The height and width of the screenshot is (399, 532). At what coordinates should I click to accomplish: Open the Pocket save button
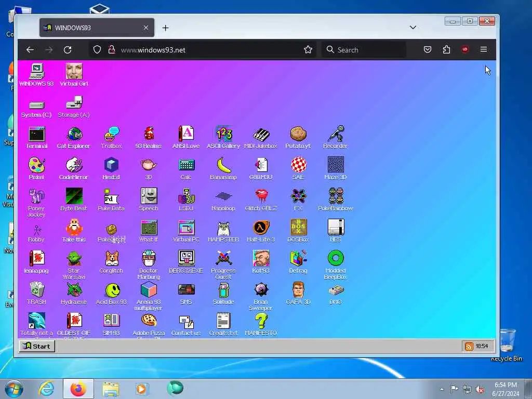click(428, 50)
